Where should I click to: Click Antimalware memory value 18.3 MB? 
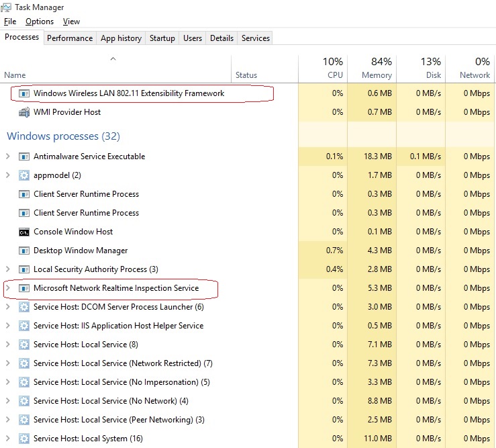378,156
